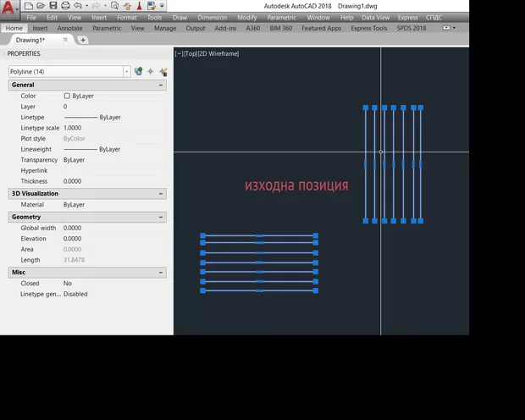The width and height of the screenshot is (525, 420).
Task: Collapse the 3D Visualization section
Action: (x=161, y=194)
